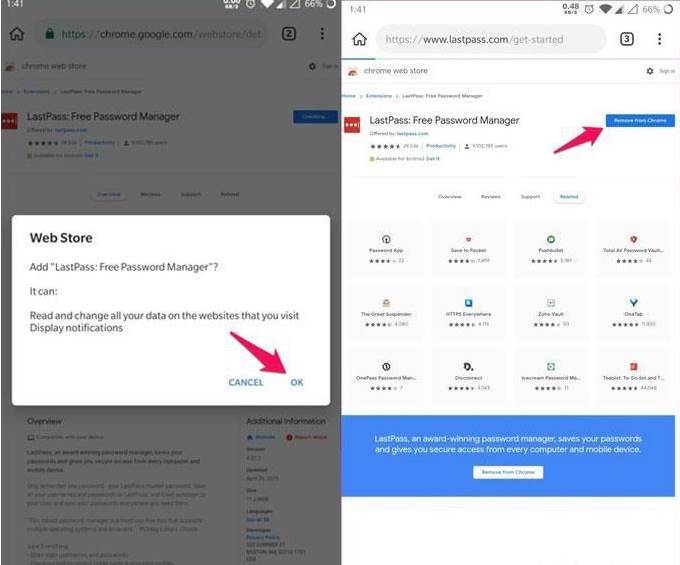Open the Disconnect extension tile

pos(468,376)
